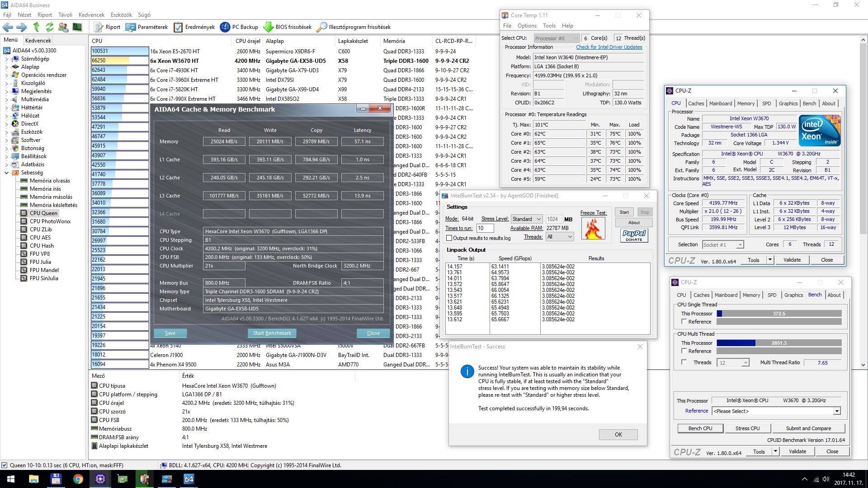Open Threads All dropdown in IntelBurnTest
The width and height of the screenshot is (868, 488).
560,237
